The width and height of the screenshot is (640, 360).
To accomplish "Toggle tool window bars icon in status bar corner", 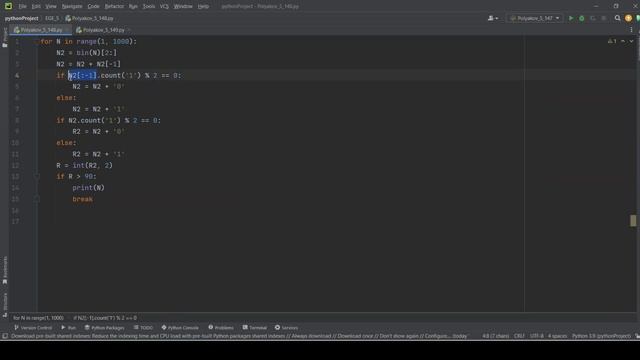I will click(x=5, y=336).
